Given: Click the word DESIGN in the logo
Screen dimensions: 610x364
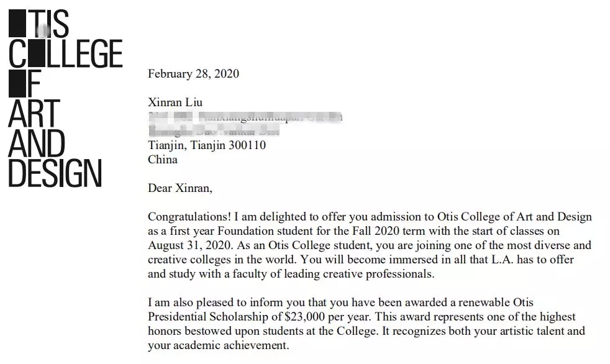Looking at the screenshot, I should tap(55, 173).
